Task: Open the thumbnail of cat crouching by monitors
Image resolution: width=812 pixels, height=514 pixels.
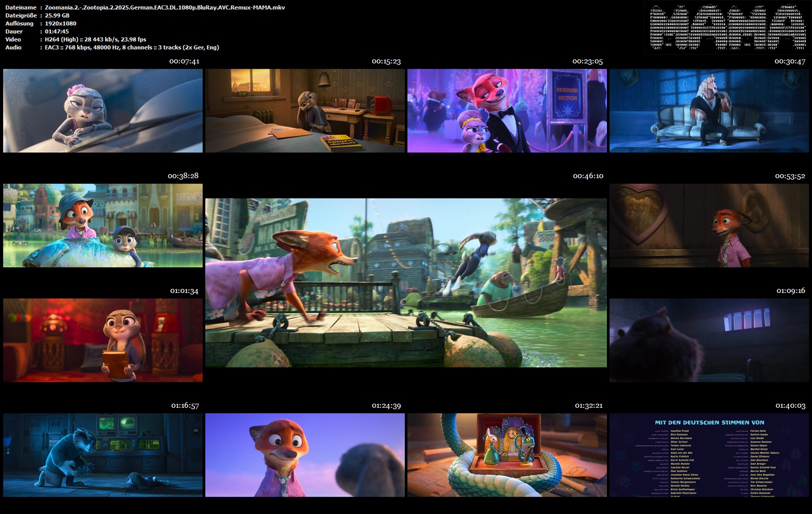Action: click(x=103, y=455)
